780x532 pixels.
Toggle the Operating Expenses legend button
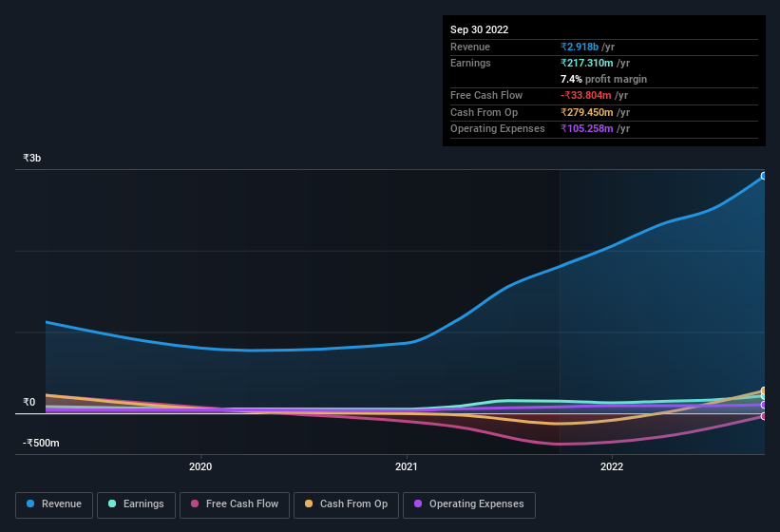pos(468,504)
